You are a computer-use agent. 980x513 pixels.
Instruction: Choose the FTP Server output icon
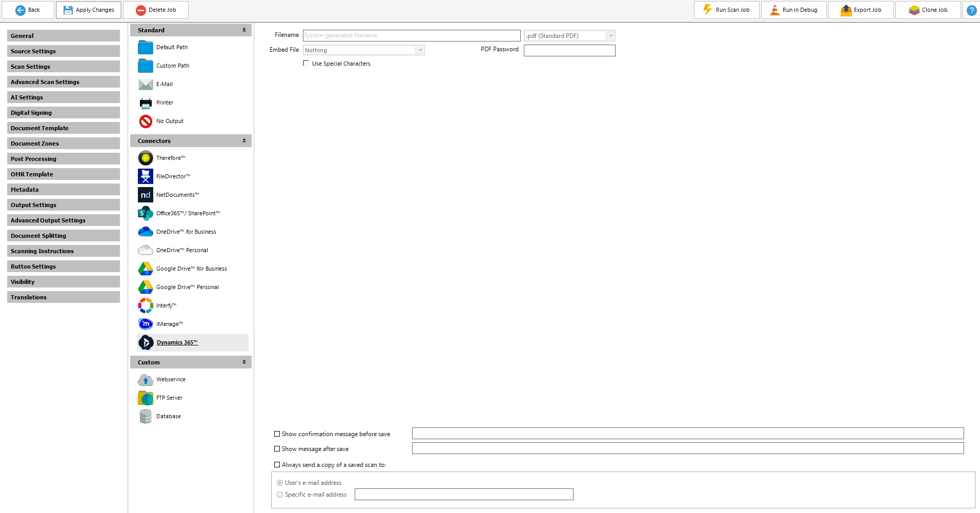point(146,398)
